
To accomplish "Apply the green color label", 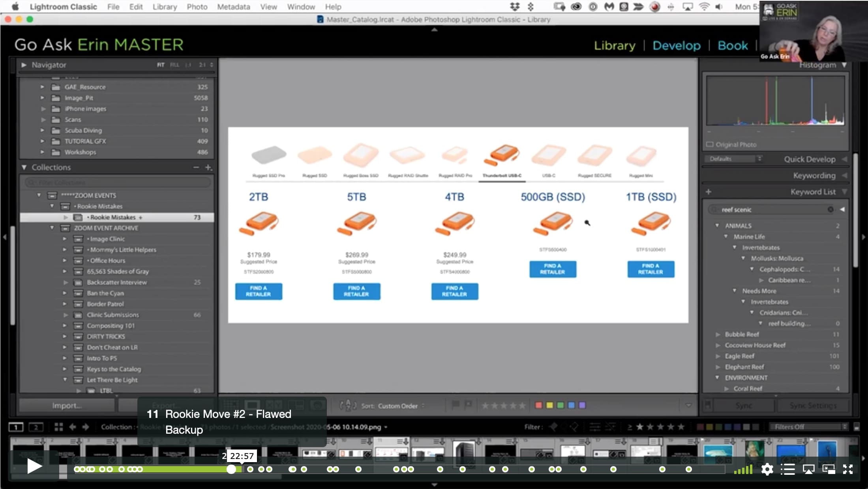I will [x=560, y=405].
